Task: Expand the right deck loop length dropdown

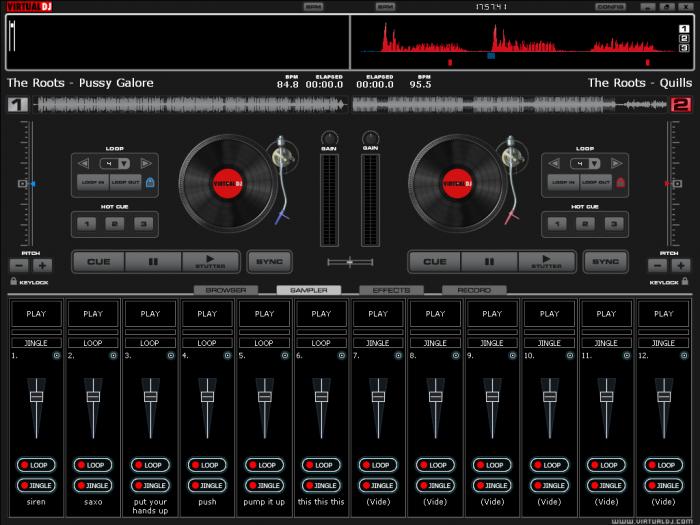Action: tap(595, 163)
